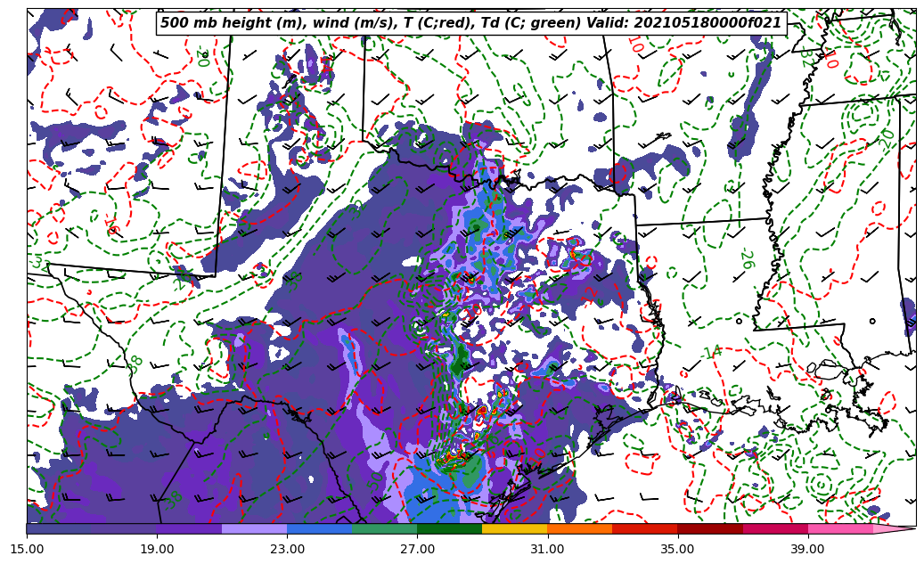The height and width of the screenshot is (564, 924).
Task: Click the 23.00 colorbar tick label
Action: (x=287, y=549)
